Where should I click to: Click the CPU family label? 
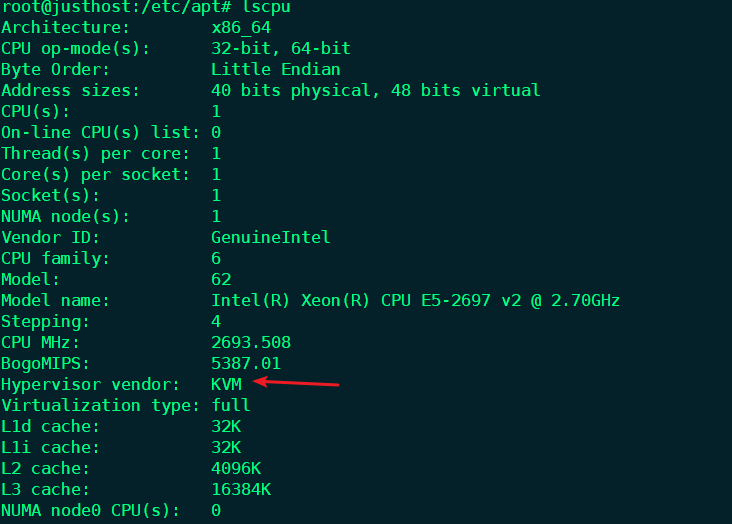tap(55, 258)
